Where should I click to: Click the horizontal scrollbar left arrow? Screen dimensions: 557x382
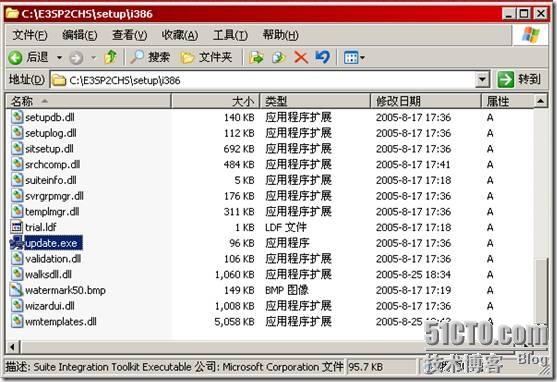tap(12, 346)
